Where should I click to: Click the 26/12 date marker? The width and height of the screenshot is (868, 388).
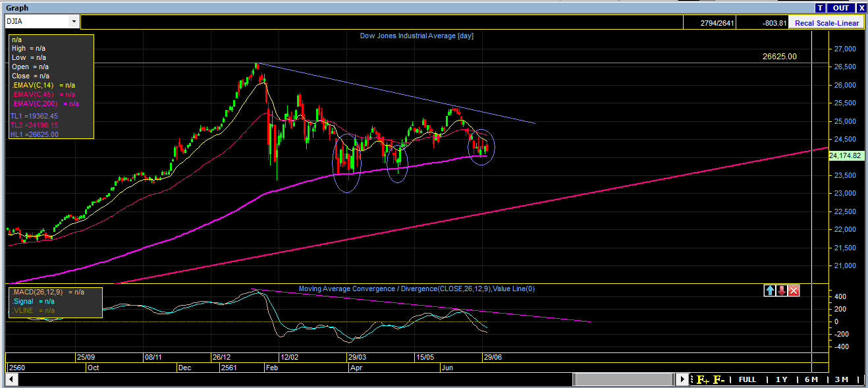pyautogui.click(x=220, y=357)
